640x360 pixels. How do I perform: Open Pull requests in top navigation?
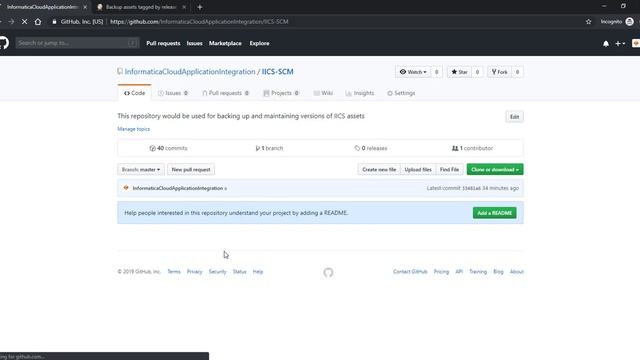click(x=163, y=43)
